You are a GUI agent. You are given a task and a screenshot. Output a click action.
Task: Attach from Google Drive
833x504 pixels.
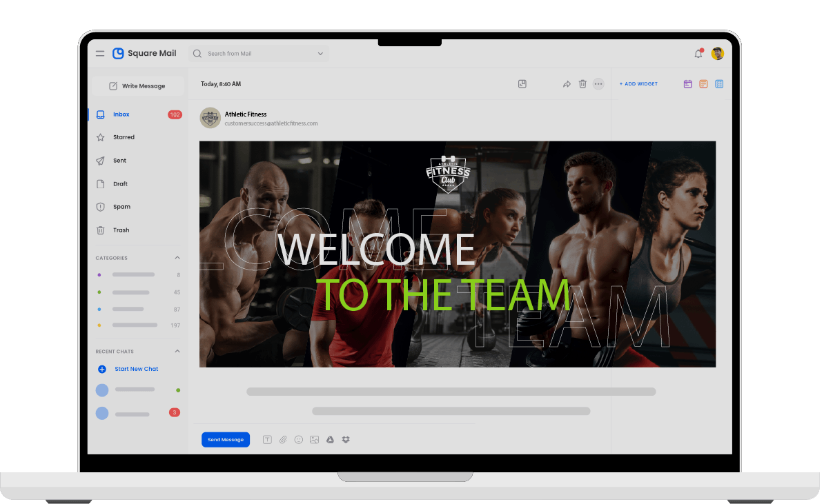[330, 440]
